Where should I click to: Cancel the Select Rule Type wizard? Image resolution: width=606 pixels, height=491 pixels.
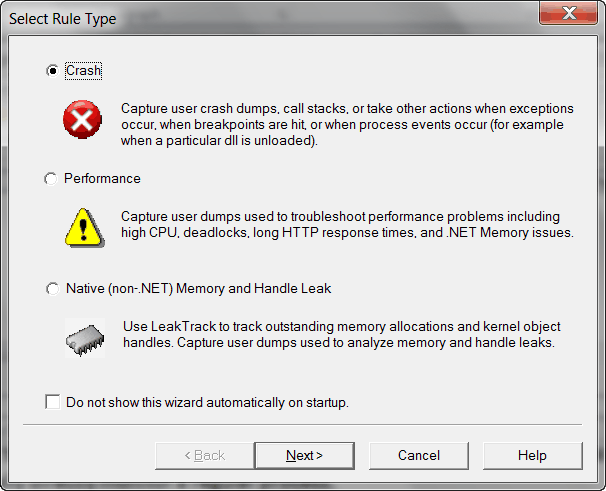[x=419, y=456]
